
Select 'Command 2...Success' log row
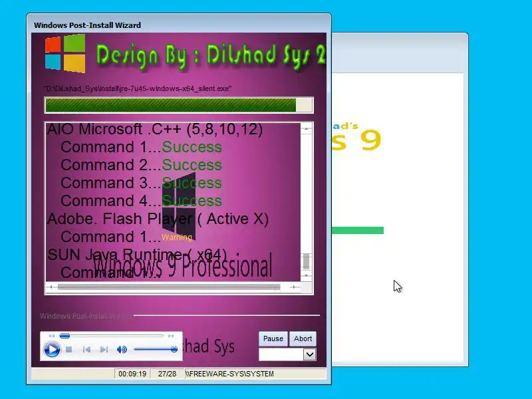(141, 165)
